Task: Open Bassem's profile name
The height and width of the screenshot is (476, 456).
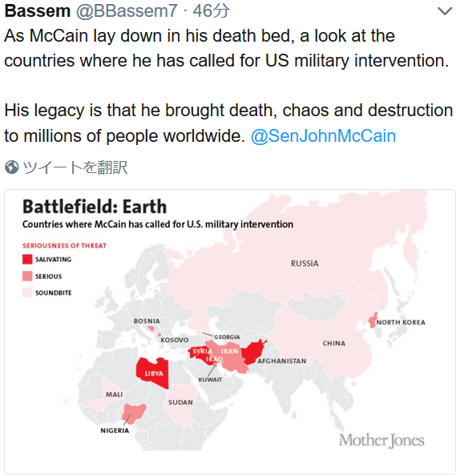Action: [38, 11]
